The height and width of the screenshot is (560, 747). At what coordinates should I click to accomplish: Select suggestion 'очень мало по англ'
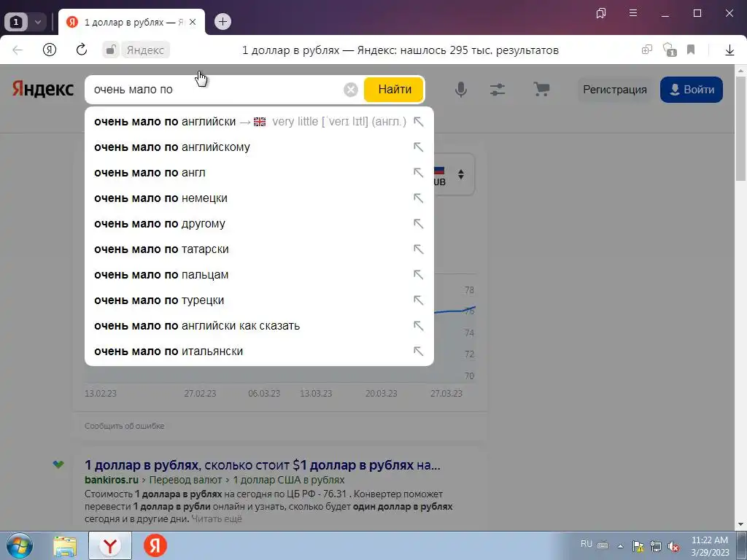pos(259,173)
